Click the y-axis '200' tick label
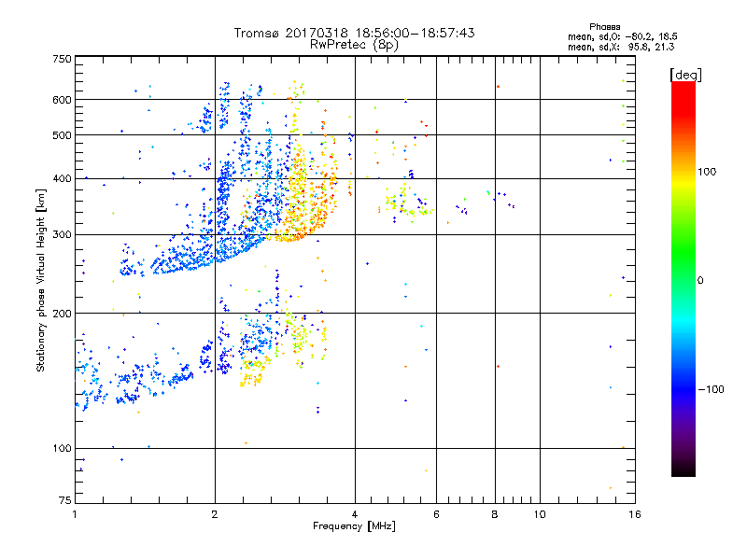The height and width of the screenshot is (560, 747). coord(62,314)
